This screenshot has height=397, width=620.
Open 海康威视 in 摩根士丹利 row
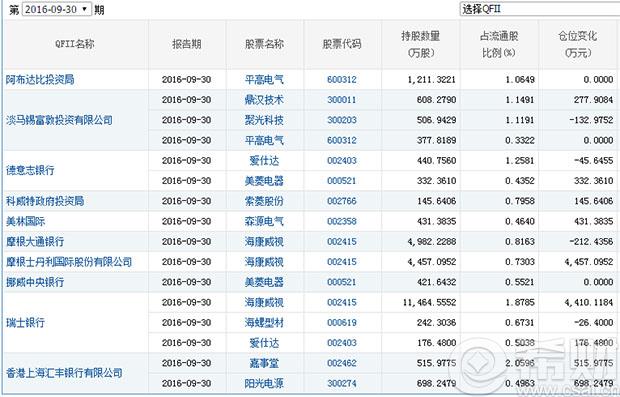click(x=264, y=262)
